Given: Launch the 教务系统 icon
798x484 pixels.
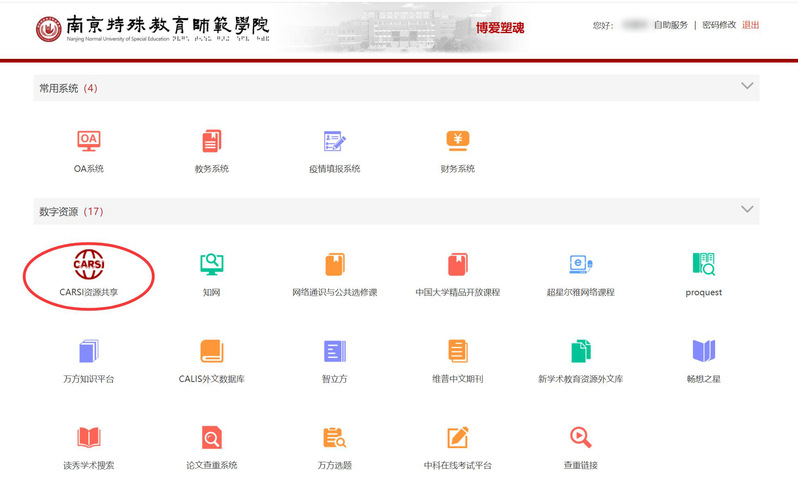Looking at the screenshot, I should tap(211, 141).
